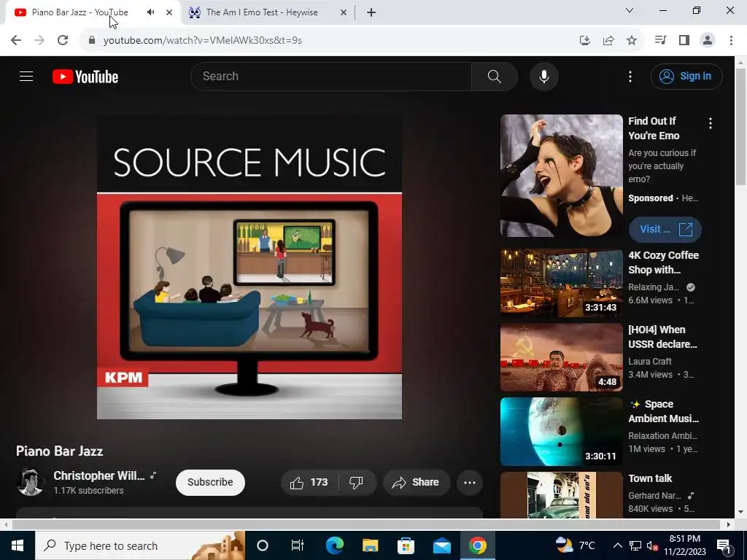The image size is (747, 560).
Task: Click the page vertical scrollbar
Action: pos(741,127)
